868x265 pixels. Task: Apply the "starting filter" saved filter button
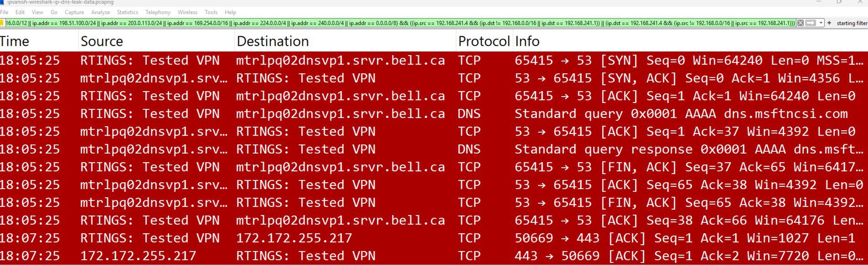(x=852, y=23)
